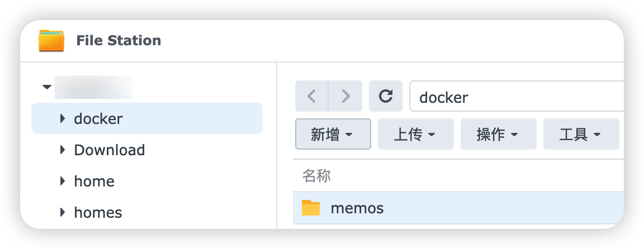Open the 操作 dropdown menu
This screenshot has width=644, height=249.
tap(498, 134)
